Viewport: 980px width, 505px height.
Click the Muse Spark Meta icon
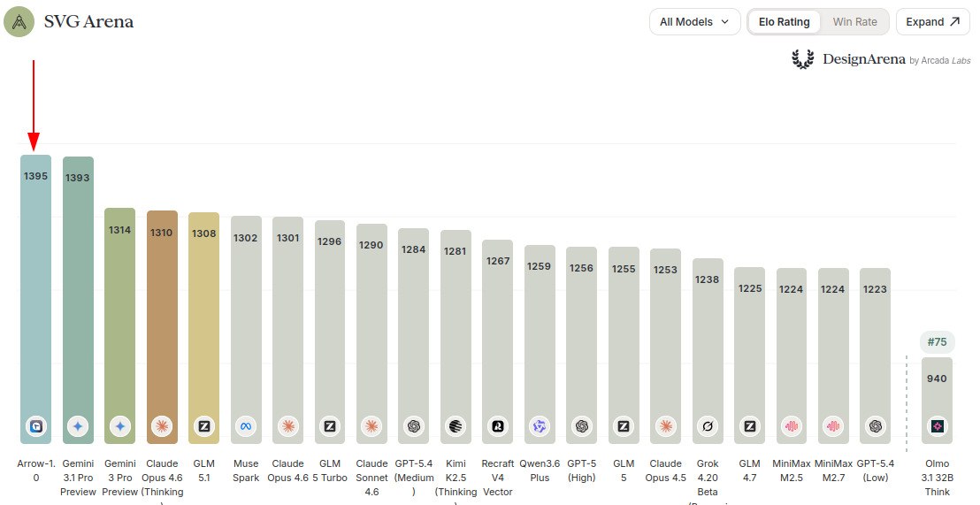[246, 426]
